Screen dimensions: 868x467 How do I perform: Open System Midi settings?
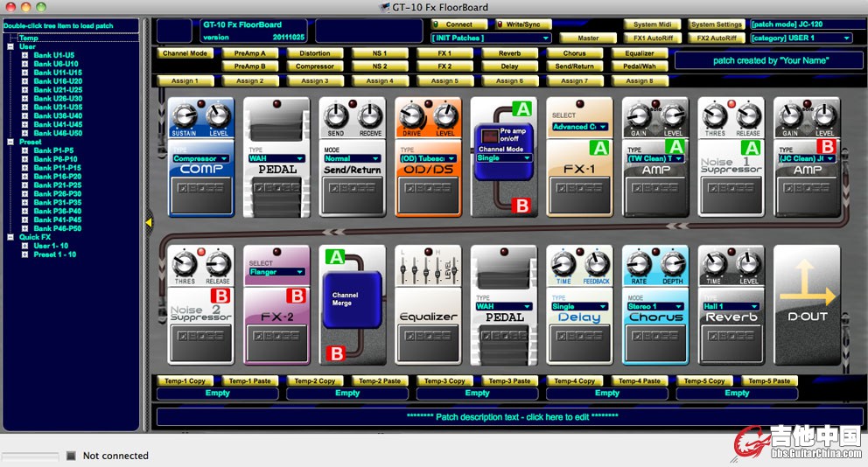click(x=652, y=24)
